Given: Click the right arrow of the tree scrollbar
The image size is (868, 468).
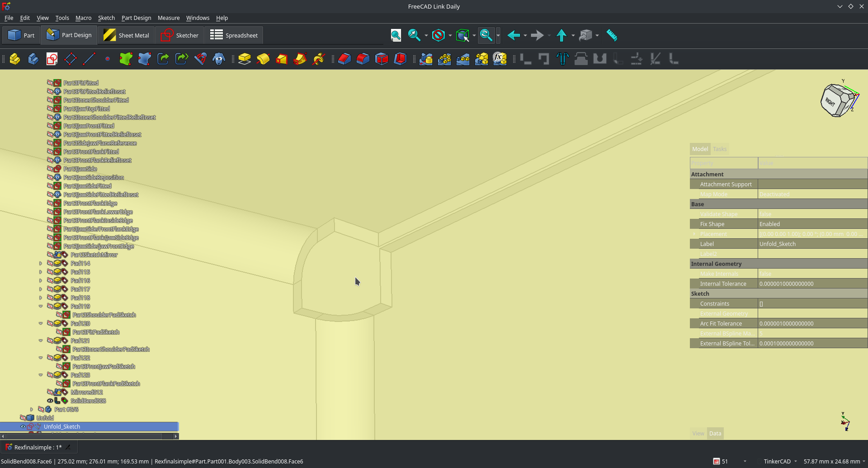Looking at the screenshot, I should [175, 436].
